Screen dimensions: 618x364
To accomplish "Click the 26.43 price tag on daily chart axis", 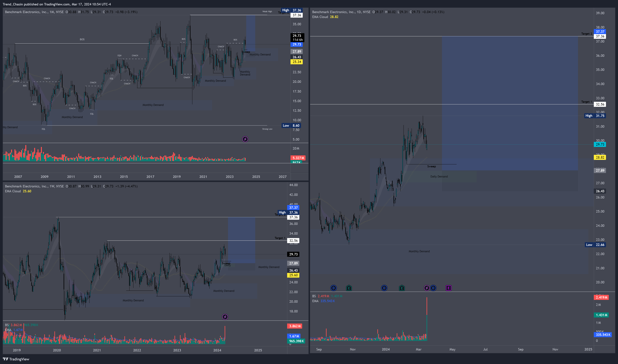I will coord(600,191).
